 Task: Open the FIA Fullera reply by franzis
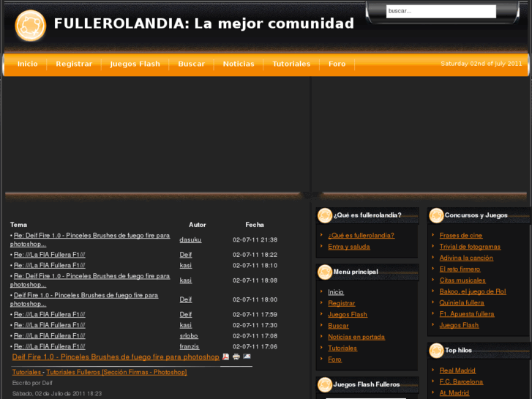50,346
